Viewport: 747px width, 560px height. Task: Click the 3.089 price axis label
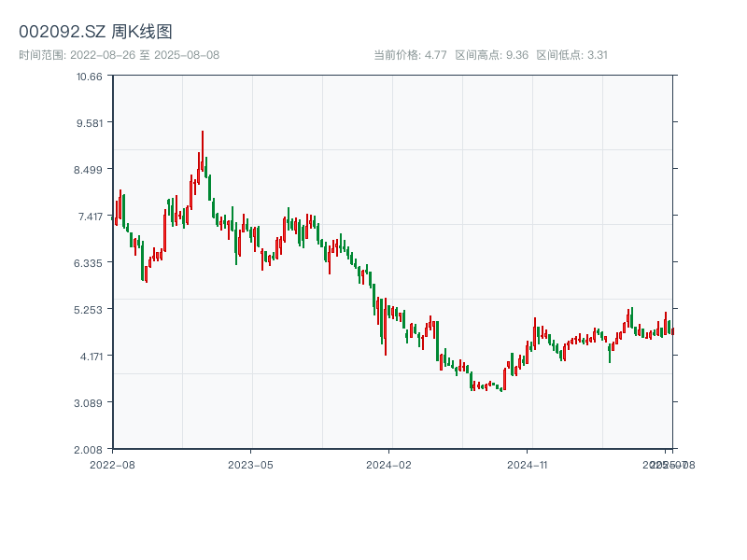(x=89, y=402)
